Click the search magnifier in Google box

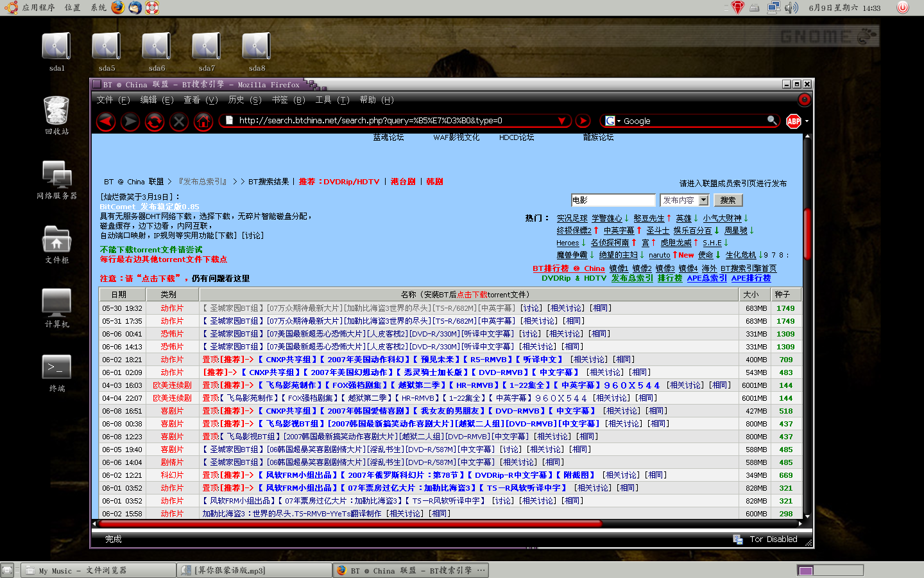(x=772, y=120)
